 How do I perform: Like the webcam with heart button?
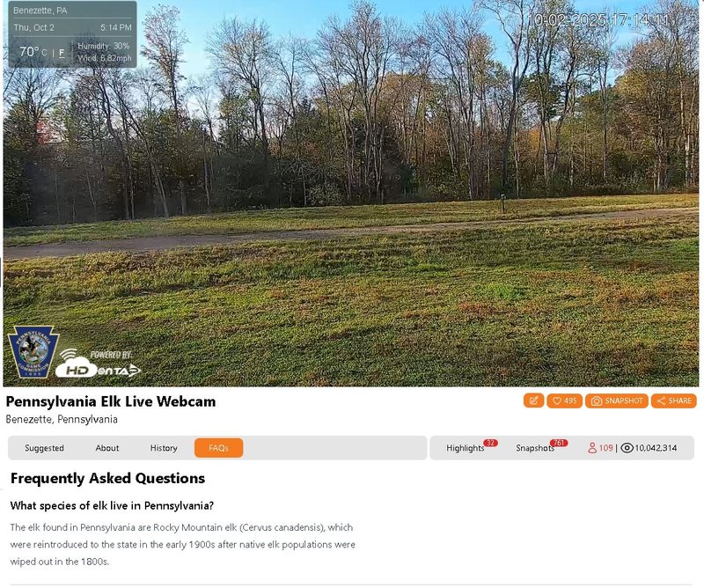click(564, 401)
